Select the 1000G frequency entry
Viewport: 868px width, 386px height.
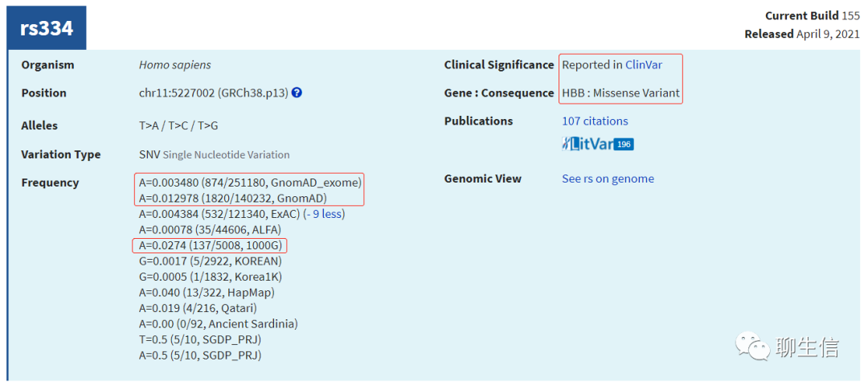click(x=211, y=245)
